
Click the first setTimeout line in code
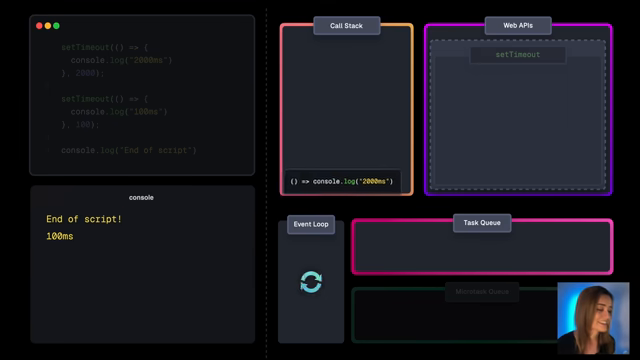(x=104, y=47)
